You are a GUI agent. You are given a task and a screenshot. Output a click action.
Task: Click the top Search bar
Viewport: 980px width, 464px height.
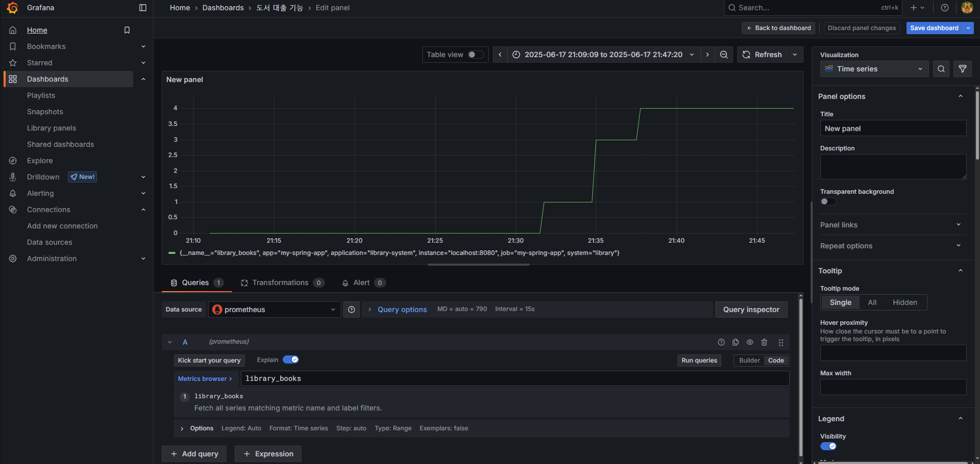[813, 8]
